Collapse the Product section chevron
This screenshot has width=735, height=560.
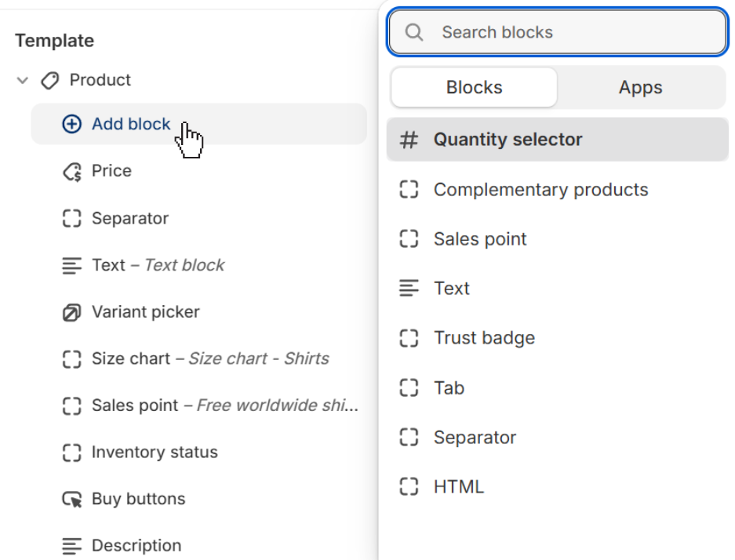[21, 80]
